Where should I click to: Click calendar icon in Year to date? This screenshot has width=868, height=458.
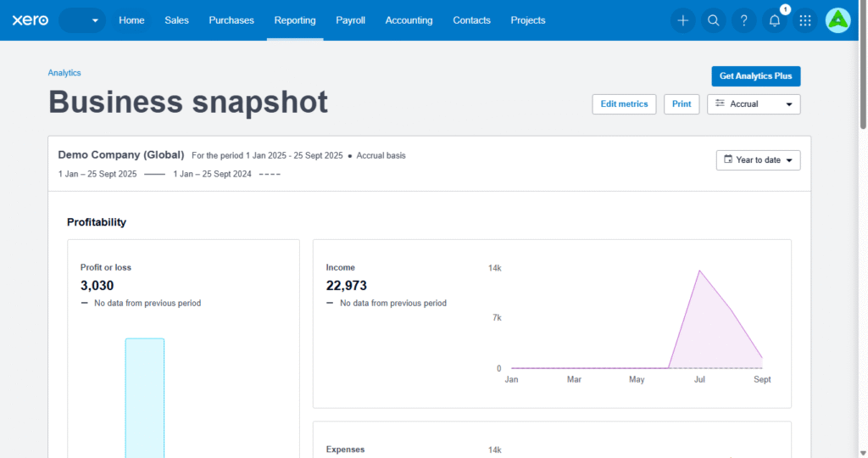727,159
